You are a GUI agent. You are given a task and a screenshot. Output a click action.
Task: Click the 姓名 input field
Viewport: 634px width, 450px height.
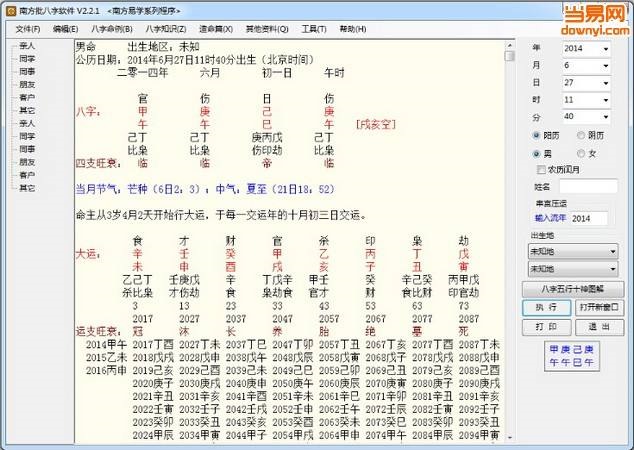coord(588,187)
